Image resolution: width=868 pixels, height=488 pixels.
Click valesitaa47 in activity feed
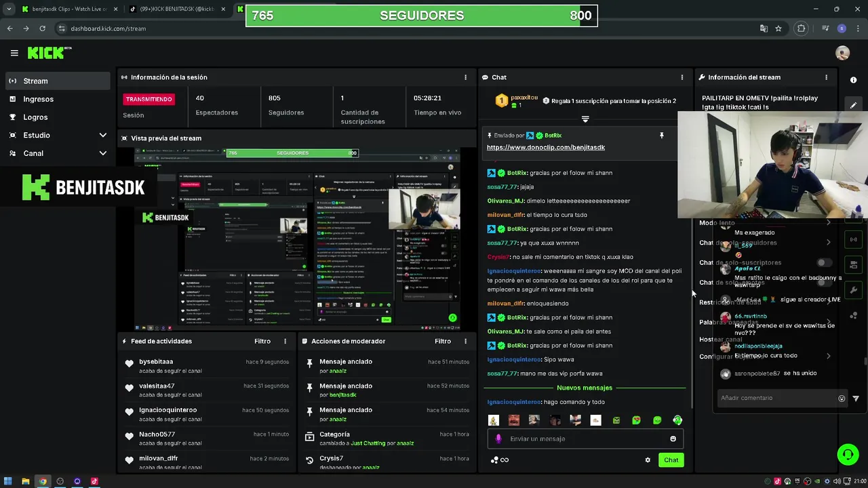click(157, 386)
